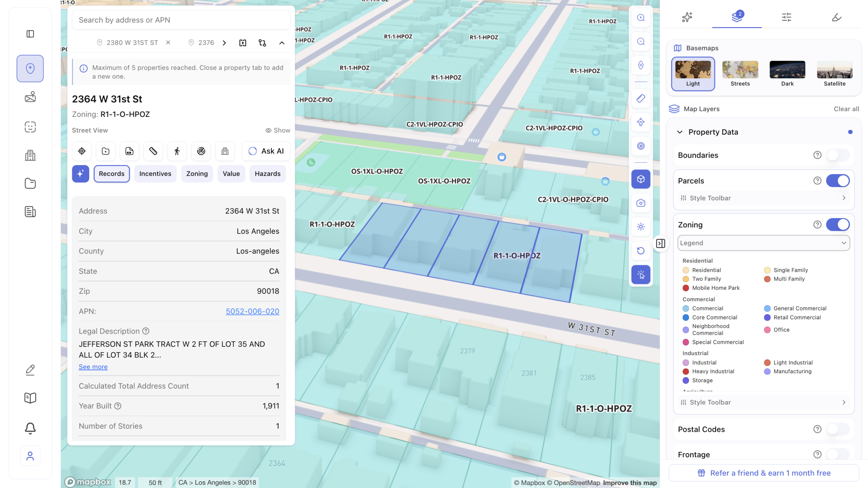Viewport: 868px width, 488px height.
Task: Click the ruler icon in property toolbar
Action: point(153,151)
